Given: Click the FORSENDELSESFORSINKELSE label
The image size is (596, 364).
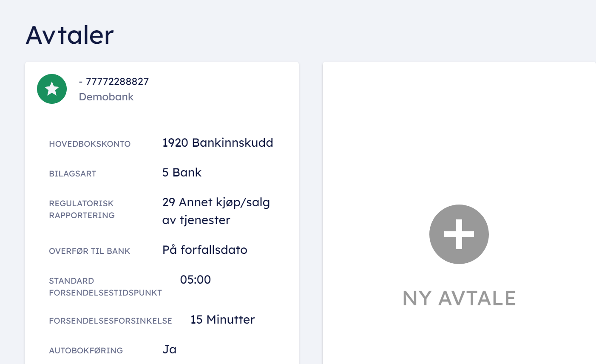Looking at the screenshot, I should tap(111, 321).
